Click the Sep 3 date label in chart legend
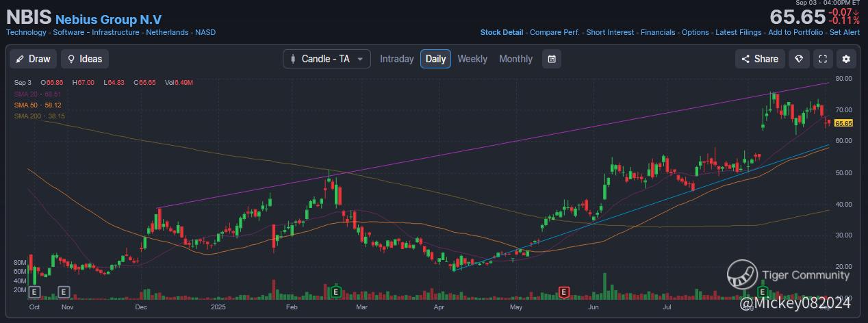Viewport: 868px width, 323px height. click(x=23, y=83)
